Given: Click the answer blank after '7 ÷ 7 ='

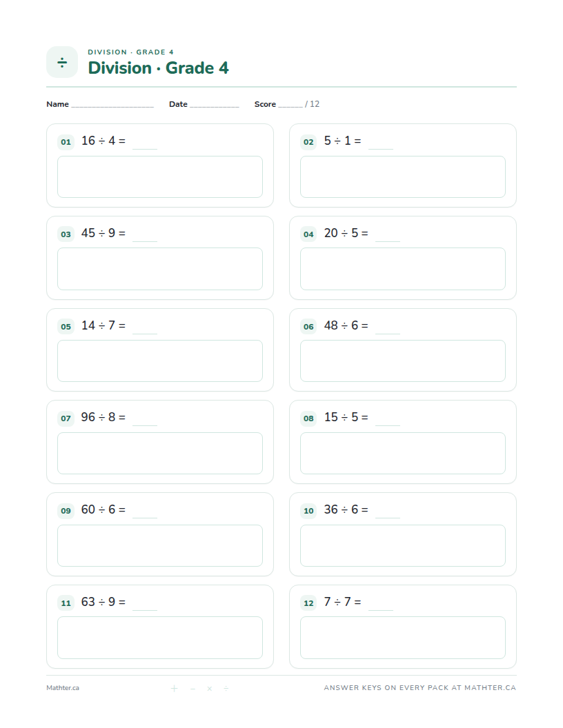Looking at the screenshot, I should 381,610.
